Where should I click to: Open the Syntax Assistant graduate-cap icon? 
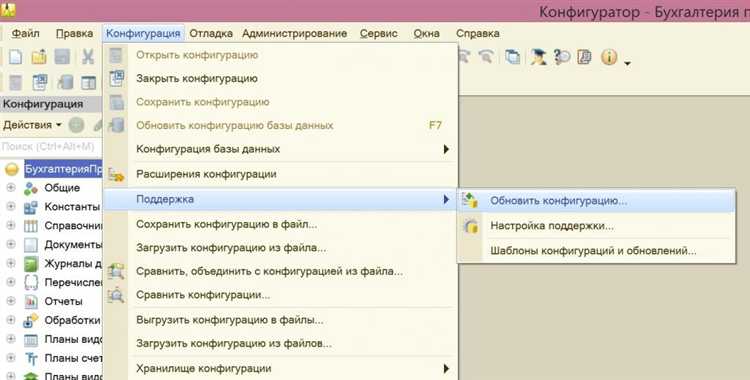tap(538, 57)
